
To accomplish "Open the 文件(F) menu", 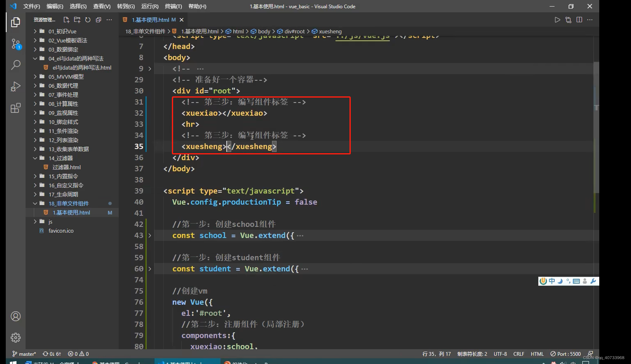I will click(32, 6).
